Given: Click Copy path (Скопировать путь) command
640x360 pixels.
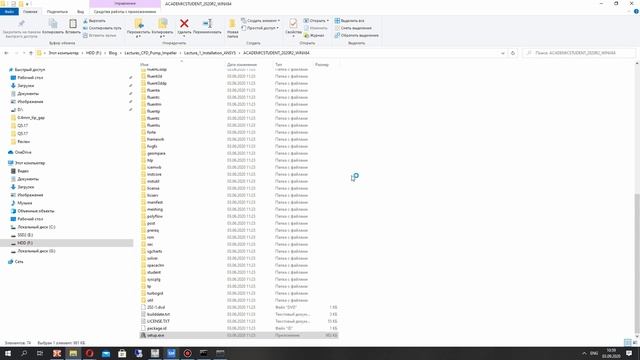Looking at the screenshot, I should pos(102,28).
